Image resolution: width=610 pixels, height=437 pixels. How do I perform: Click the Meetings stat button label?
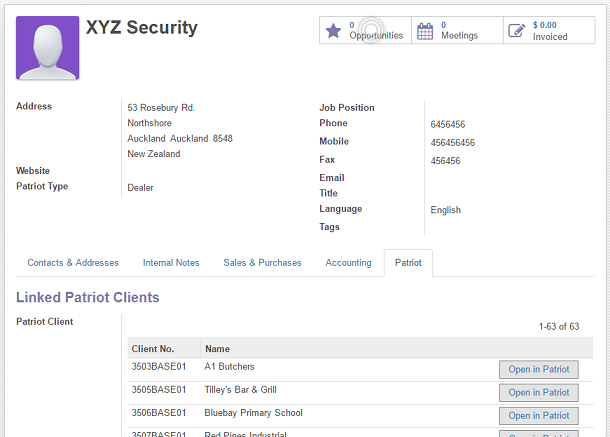pyautogui.click(x=459, y=36)
